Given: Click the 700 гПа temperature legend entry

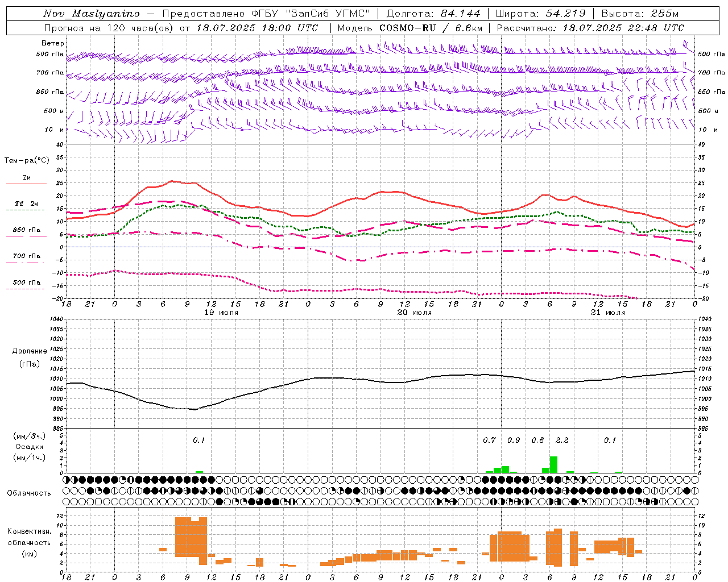Looking at the screenshot, I should click(x=27, y=256).
